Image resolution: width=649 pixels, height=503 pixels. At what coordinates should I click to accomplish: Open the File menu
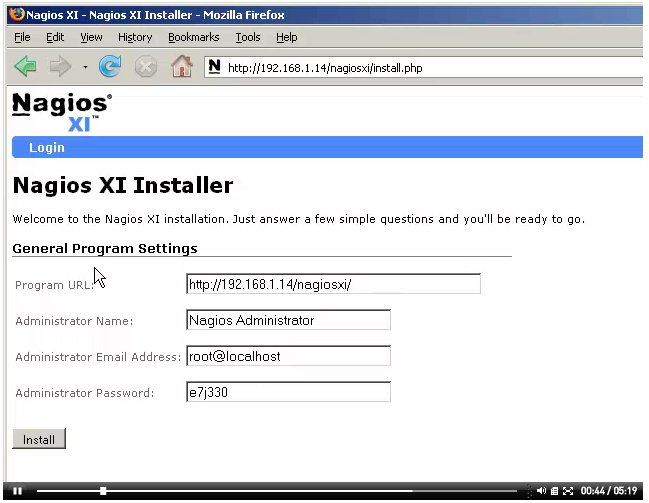pyautogui.click(x=22, y=37)
